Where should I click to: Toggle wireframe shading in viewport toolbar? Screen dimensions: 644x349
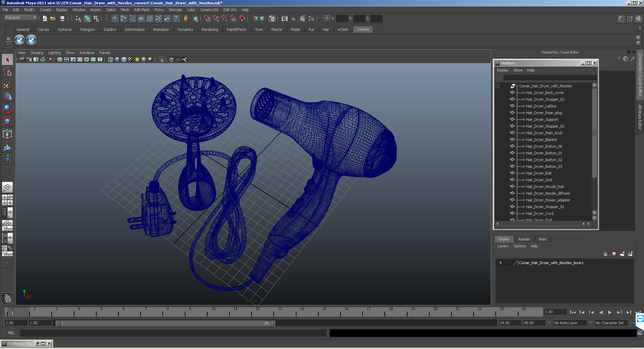110,59
